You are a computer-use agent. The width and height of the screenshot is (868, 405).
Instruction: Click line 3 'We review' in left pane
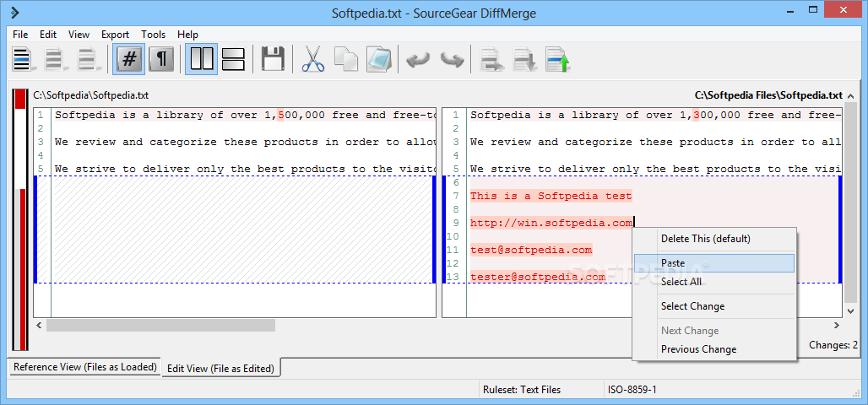coord(245,143)
